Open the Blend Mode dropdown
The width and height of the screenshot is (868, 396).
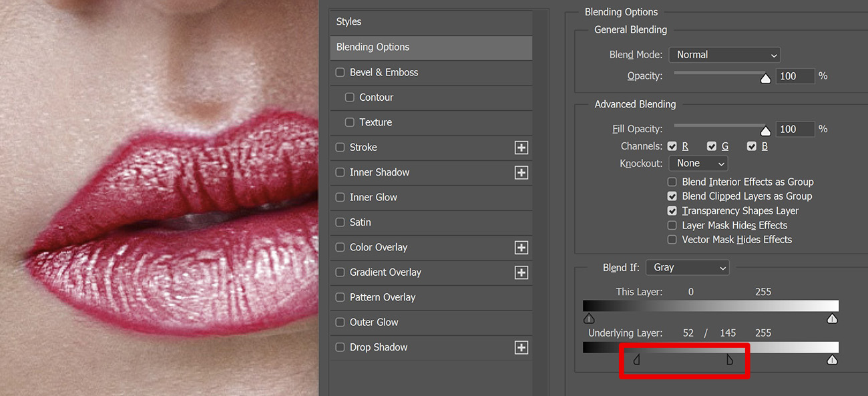pos(724,55)
